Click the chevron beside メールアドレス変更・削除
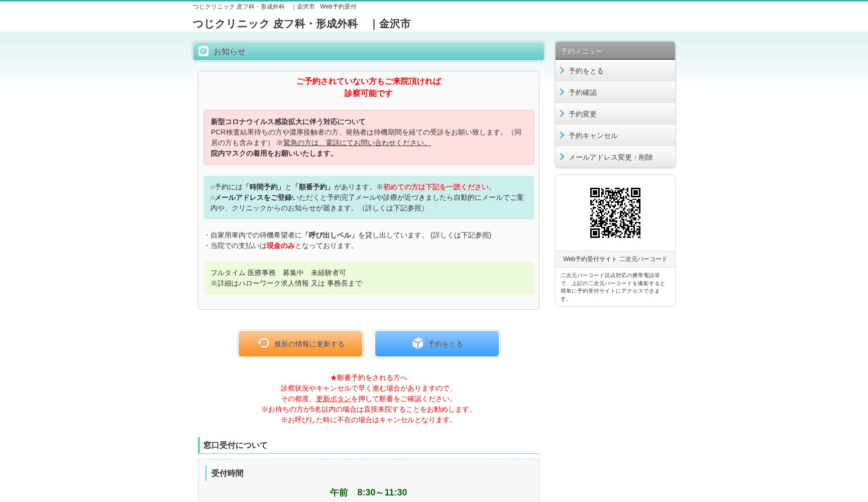 pos(562,157)
